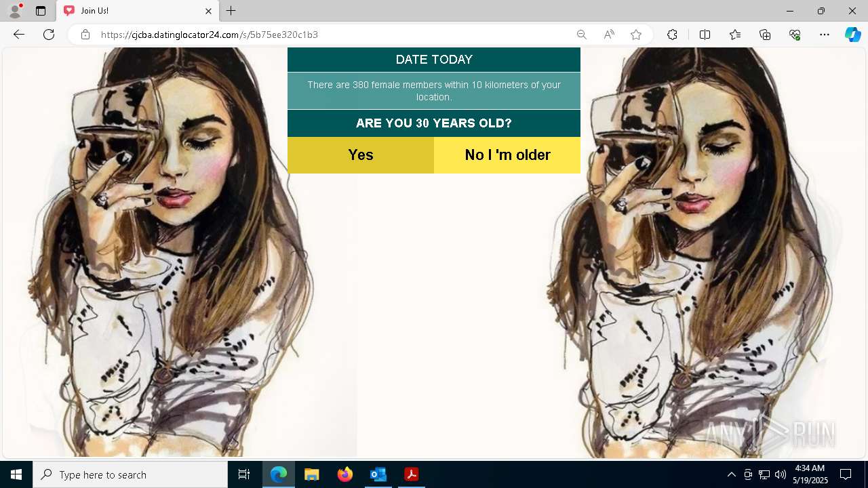Open the Extensions menu
The image size is (868, 488).
tap(672, 35)
